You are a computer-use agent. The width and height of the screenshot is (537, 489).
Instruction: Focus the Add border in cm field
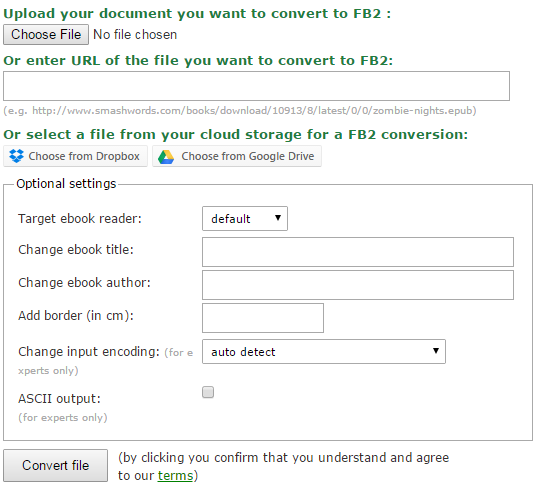click(x=263, y=318)
